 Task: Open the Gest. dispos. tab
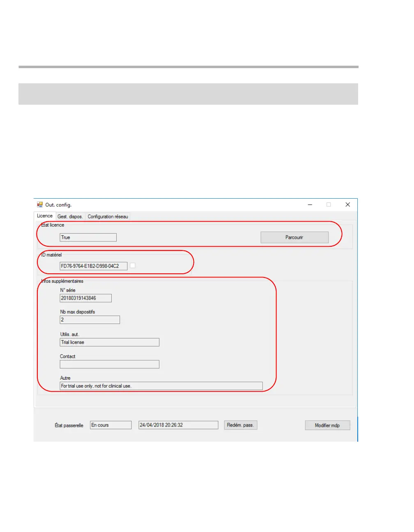(70, 216)
